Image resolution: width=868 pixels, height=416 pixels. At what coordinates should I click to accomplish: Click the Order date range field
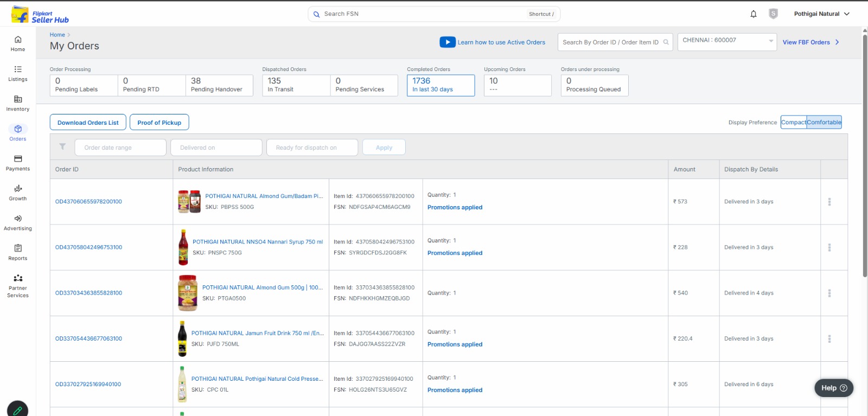(x=120, y=148)
